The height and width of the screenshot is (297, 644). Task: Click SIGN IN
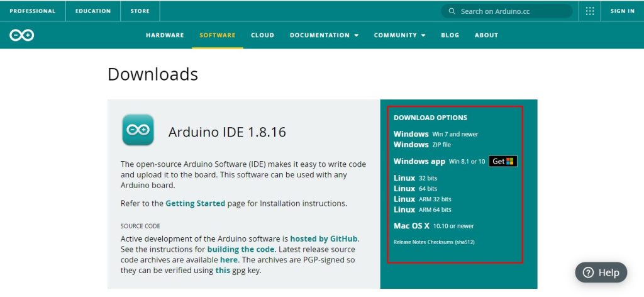(x=622, y=11)
